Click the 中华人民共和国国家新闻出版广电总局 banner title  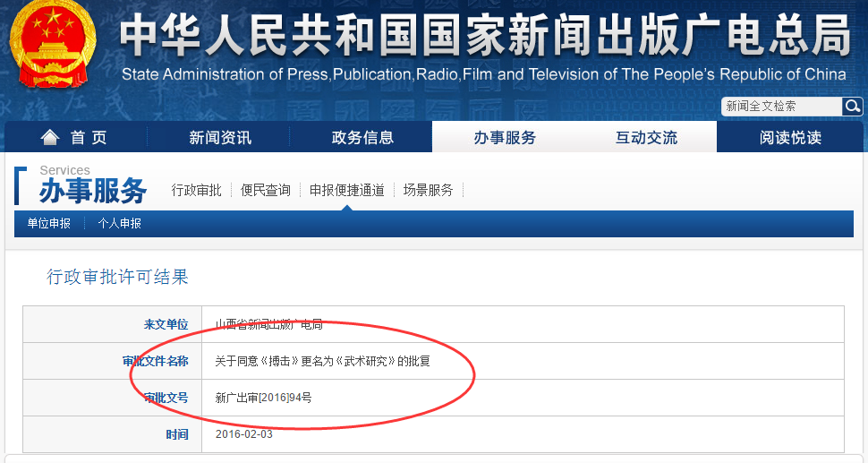click(x=484, y=36)
